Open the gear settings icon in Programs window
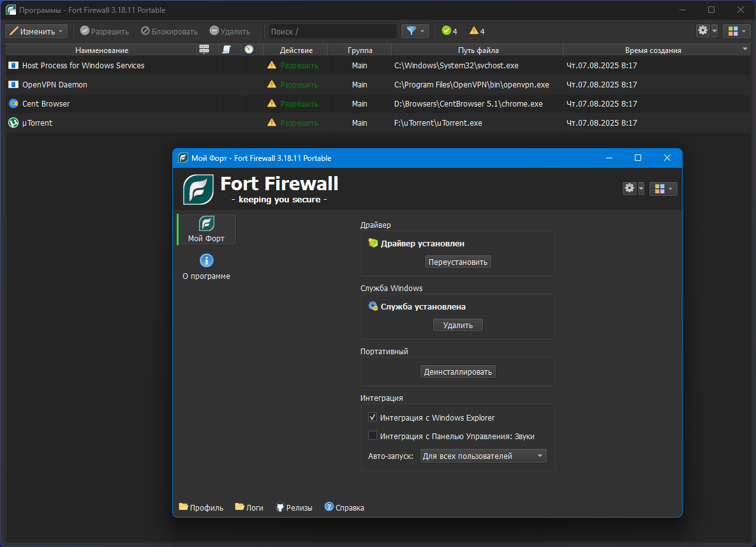The height and width of the screenshot is (547, 756). pyautogui.click(x=703, y=31)
